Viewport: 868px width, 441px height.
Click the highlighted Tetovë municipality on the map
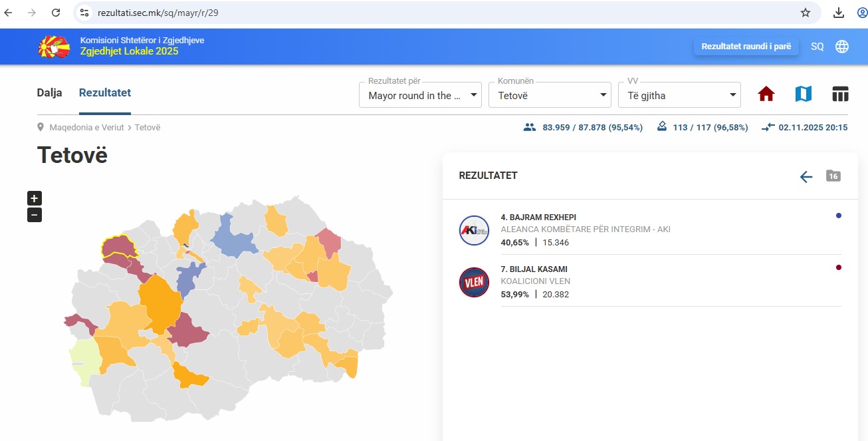pos(118,246)
